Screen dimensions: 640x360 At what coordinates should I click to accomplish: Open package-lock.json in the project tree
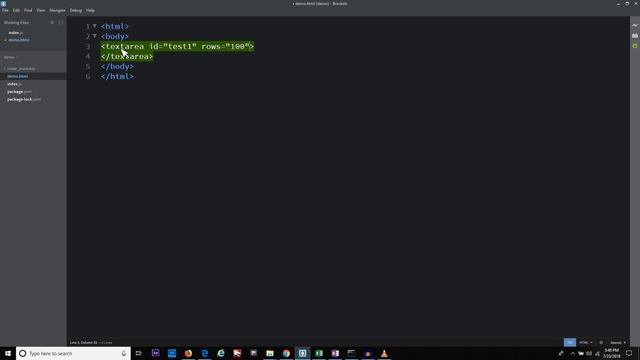coord(24,100)
